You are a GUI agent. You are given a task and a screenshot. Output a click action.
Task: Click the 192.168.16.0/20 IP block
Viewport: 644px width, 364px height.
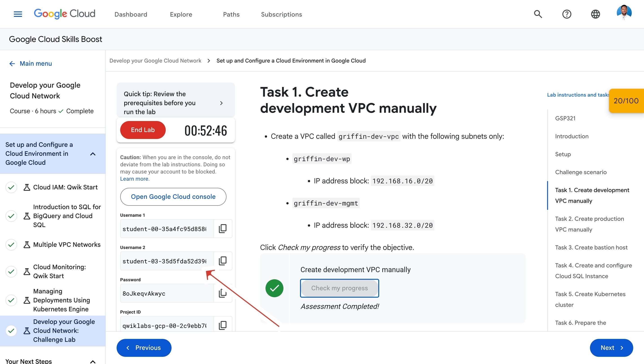(x=402, y=181)
